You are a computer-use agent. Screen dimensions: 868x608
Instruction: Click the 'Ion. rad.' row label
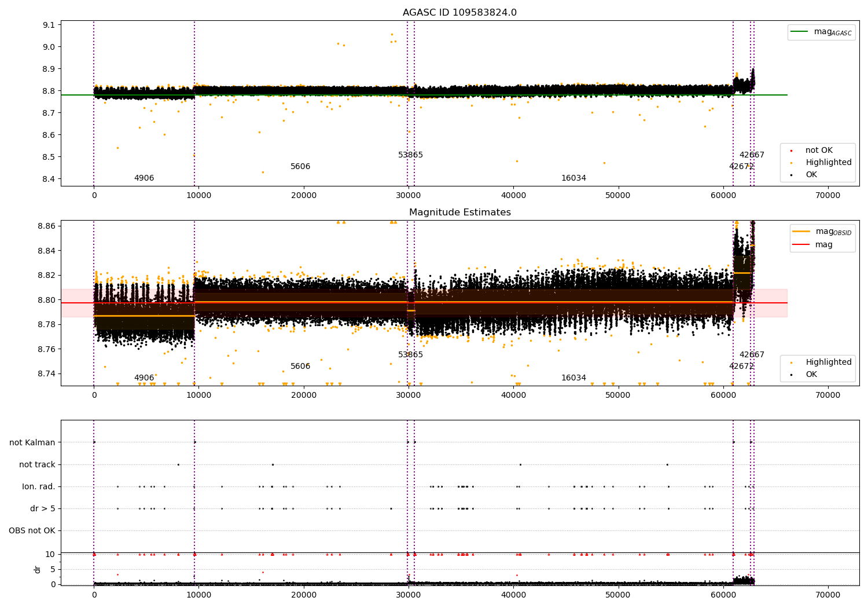point(39,487)
